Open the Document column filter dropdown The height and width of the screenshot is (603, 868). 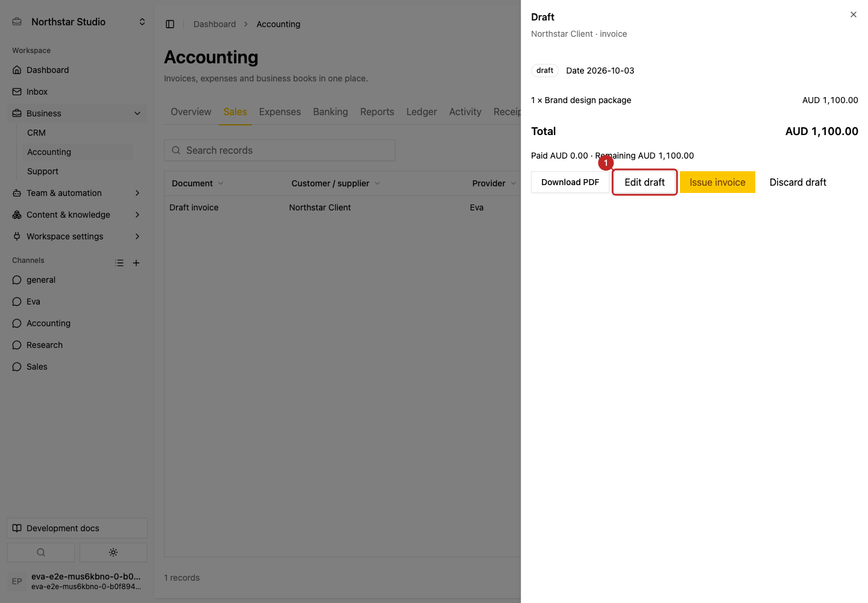coord(221,183)
